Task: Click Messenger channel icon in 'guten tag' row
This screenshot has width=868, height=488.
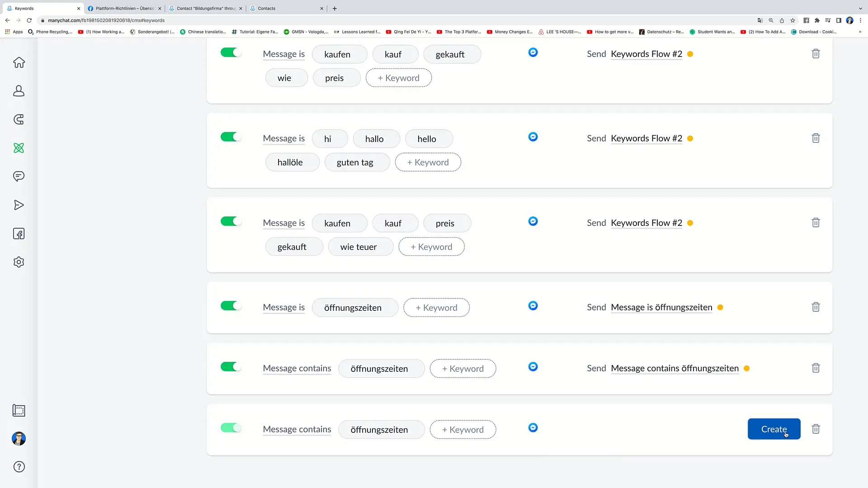Action: click(x=533, y=137)
